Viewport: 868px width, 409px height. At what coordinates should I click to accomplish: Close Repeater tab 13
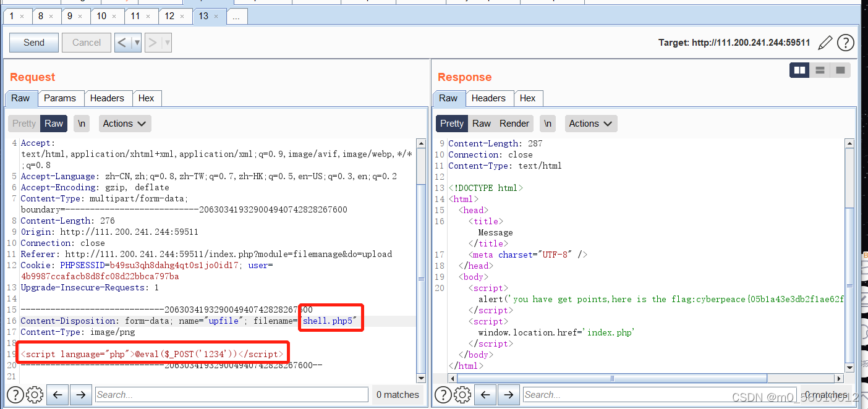[217, 16]
